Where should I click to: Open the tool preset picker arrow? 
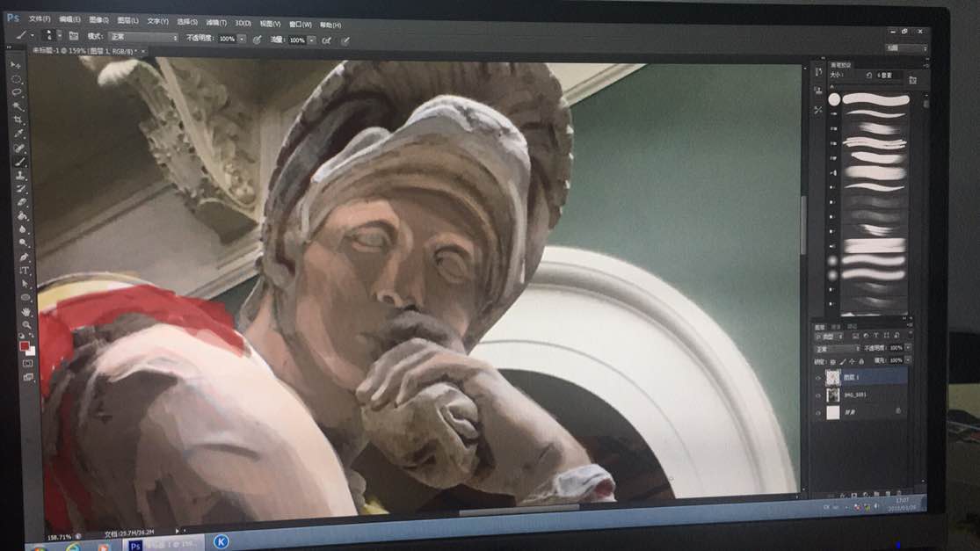coord(32,36)
